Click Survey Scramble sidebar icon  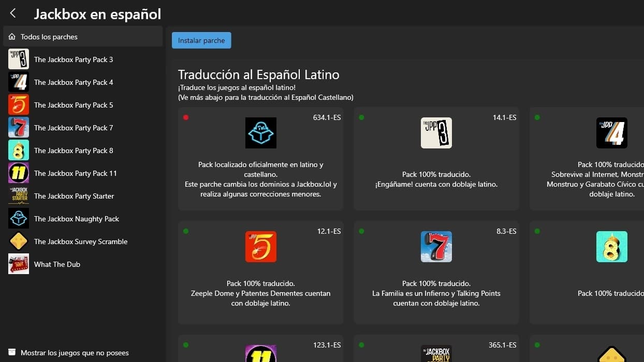[19, 241]
